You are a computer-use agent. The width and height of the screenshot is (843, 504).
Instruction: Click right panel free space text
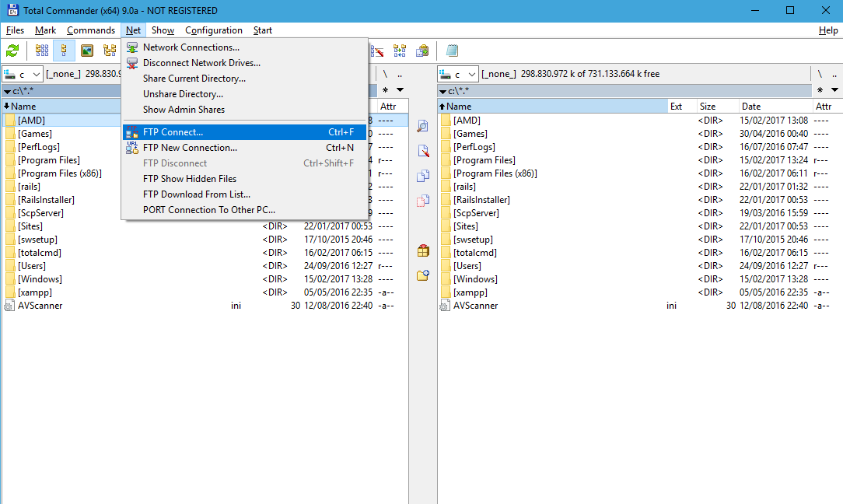click(590, 74)
